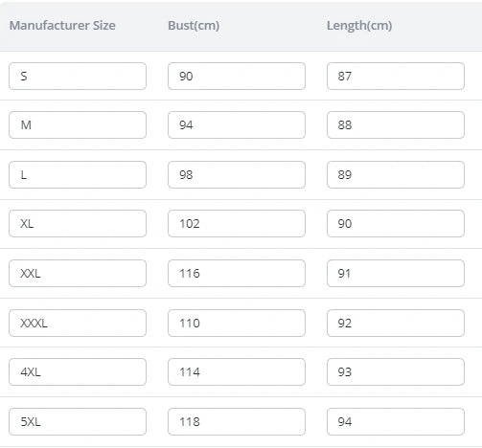The width and height of the screenshot is (482, 448).
Task: Select the size field containing XL
Action: pyautogui.click(x=78, y=223)
